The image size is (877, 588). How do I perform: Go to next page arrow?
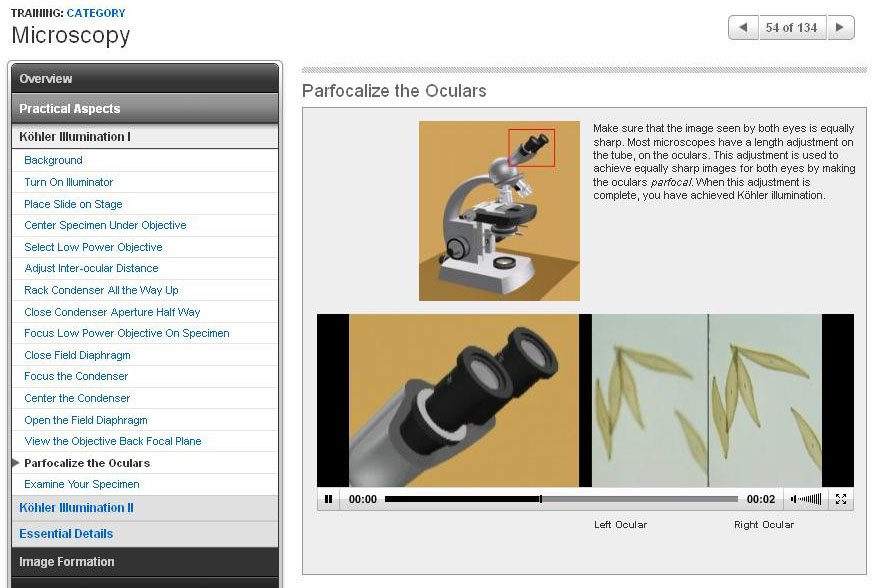click(x=841, y=28)
